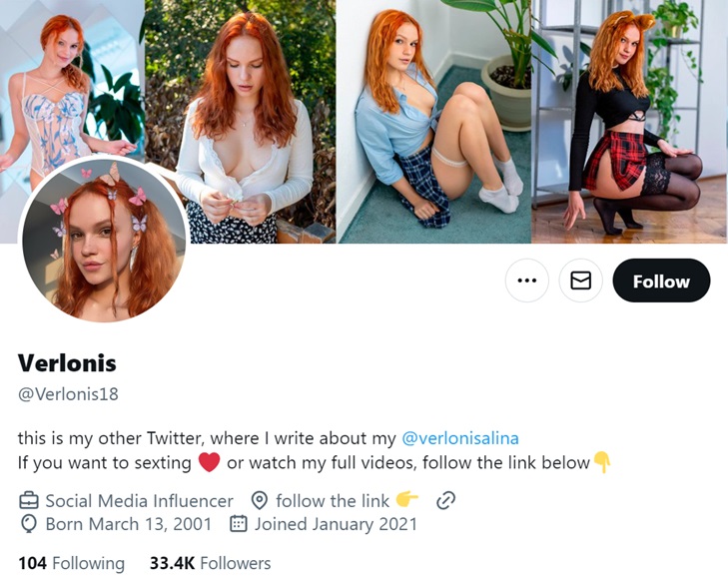Screen dimensions: 728x579
Task: Open the 33.4K Followers list
Action: [210, 563]
